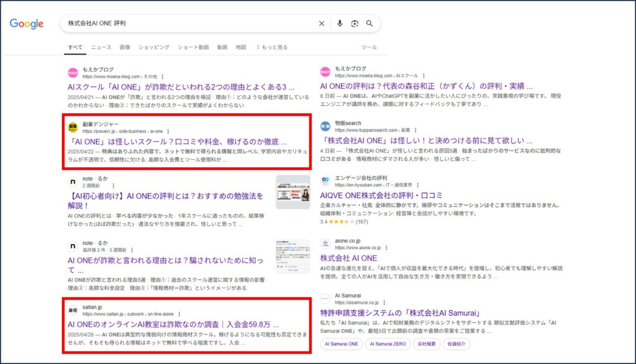Image resolution: width=636 pixels, height=364 pixels.
Task: Click the magnifying glass search button
Action: pos(370,24)
